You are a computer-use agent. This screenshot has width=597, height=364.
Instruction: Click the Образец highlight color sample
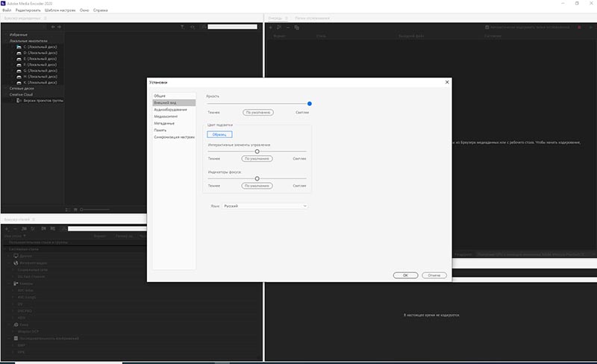click(219, 134)
